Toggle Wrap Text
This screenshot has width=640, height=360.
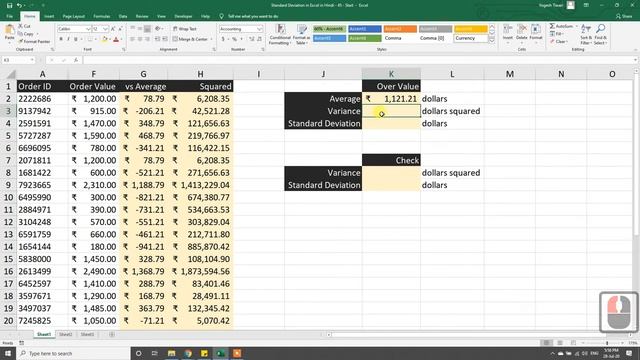click(184, 29)
